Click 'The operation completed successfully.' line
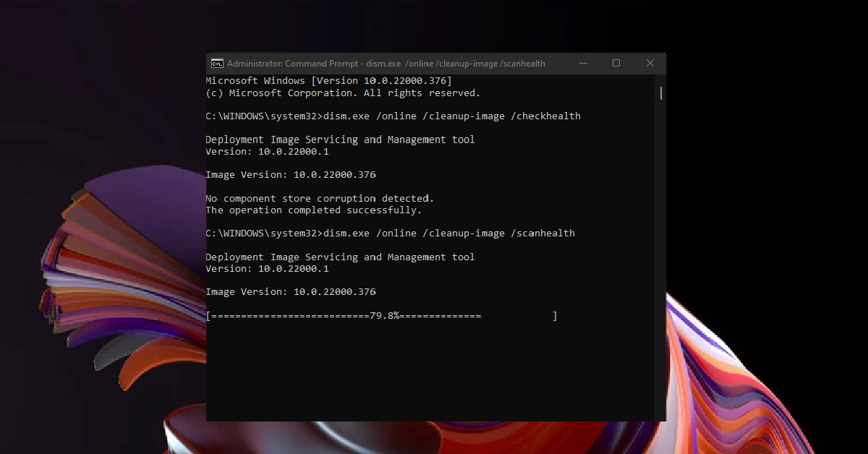Screen dimensions: 868x454 [313, 210]
